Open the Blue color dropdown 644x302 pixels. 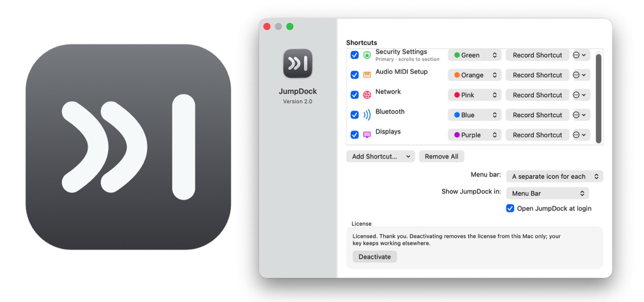coord(475,115)
